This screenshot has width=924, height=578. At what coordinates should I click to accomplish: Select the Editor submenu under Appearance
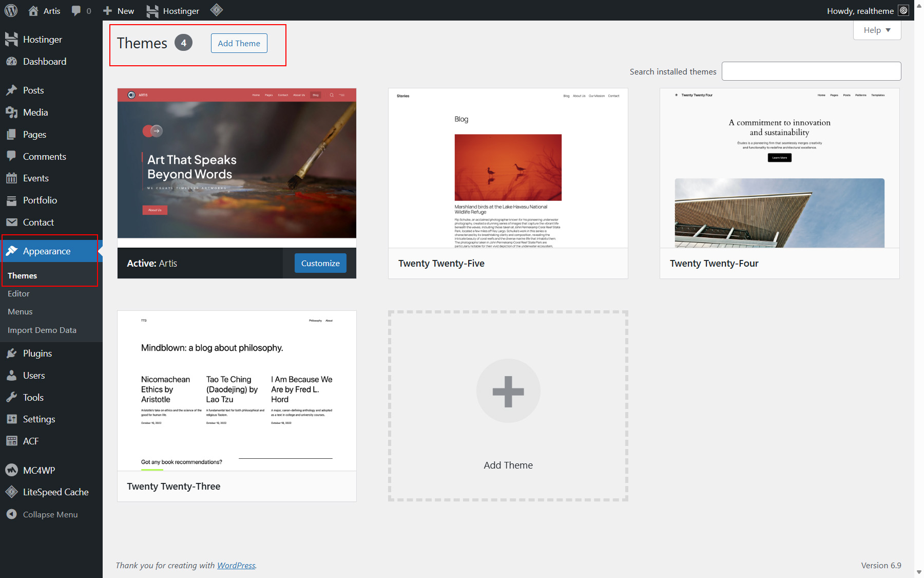(18, 294)
